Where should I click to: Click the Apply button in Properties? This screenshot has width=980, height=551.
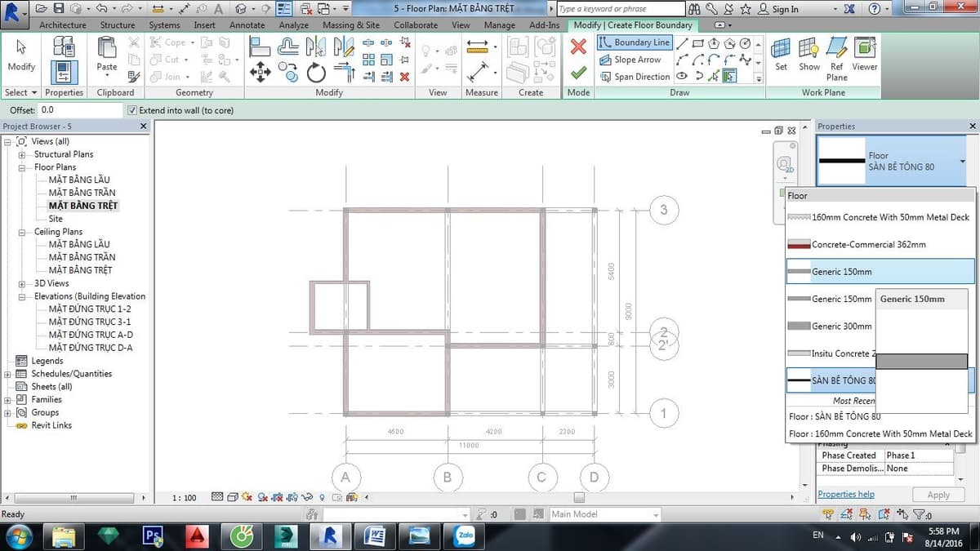938,495
